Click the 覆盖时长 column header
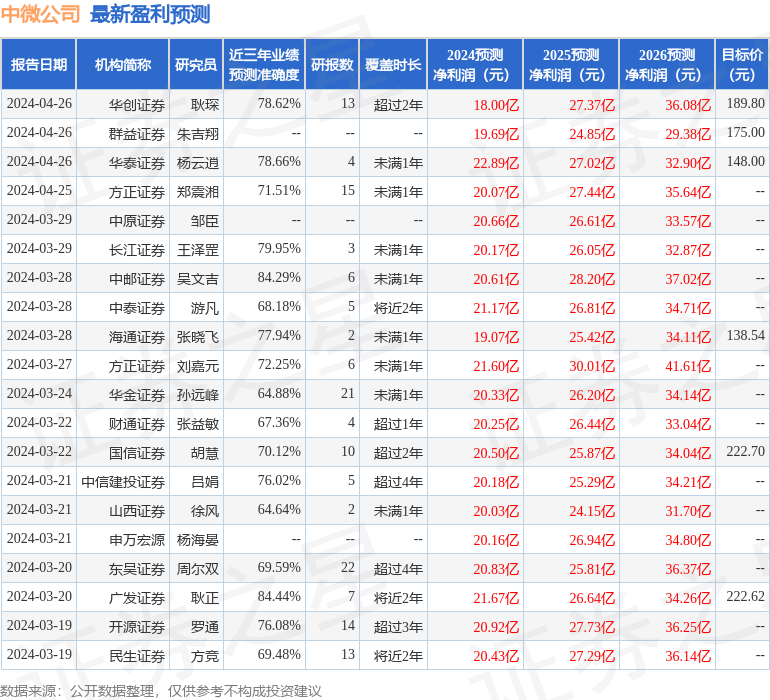The height and width of the screenshot is (700, 770). pos(393,64)
